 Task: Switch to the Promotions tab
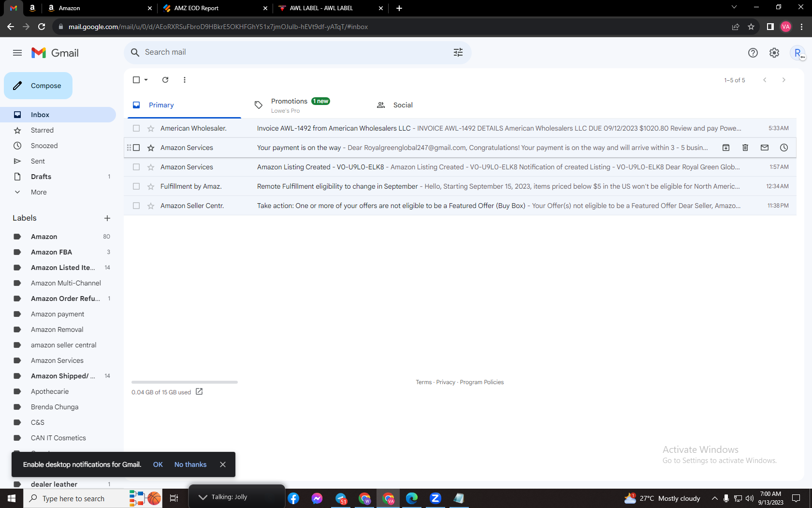(306, 105)
